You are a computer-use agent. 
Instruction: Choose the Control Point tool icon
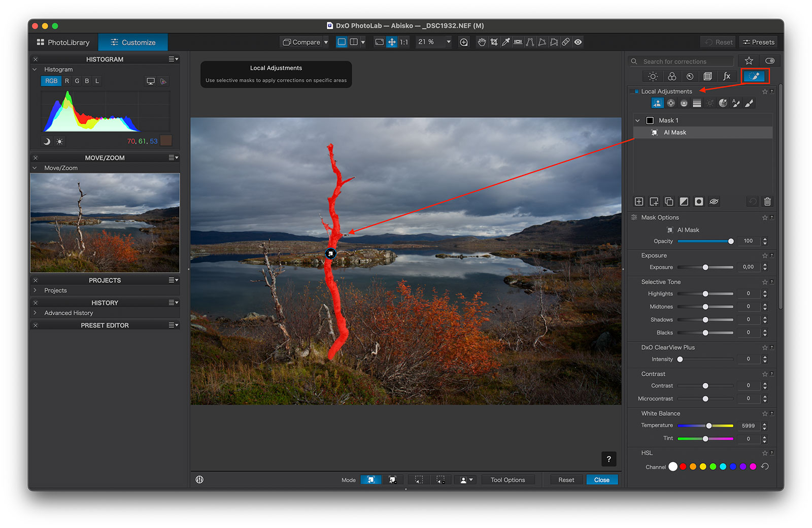click(x=671, y=103)
